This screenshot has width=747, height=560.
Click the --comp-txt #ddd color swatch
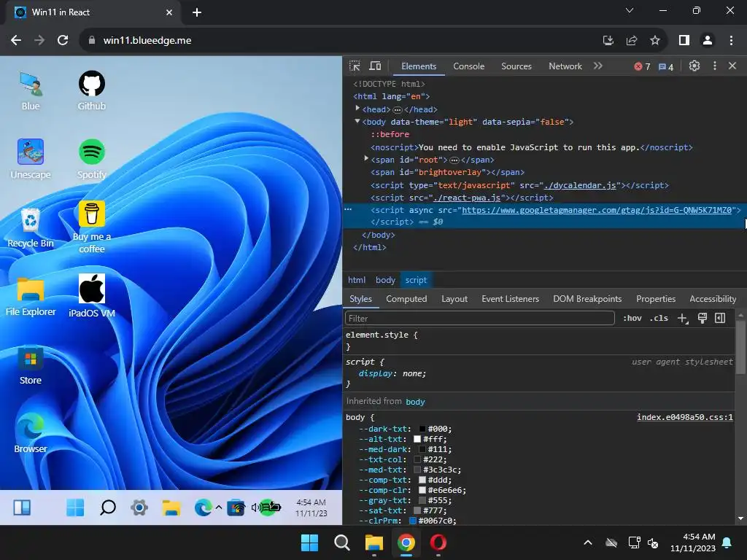[422, 480]
